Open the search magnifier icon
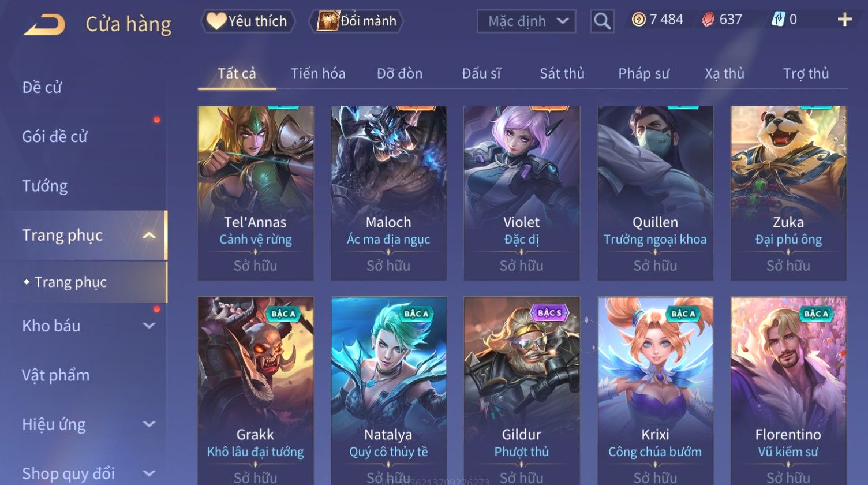The width and height of the screenshot is (868, 485). (602, 22)
